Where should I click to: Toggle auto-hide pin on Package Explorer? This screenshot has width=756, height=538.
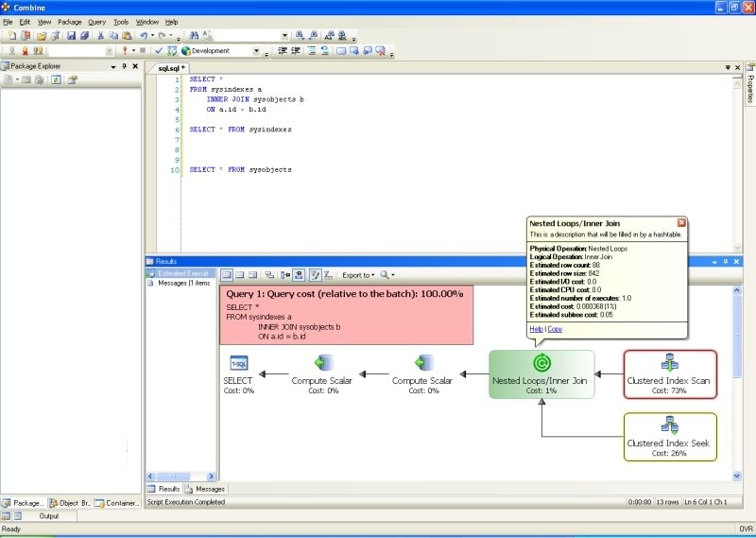click(124, 66)
